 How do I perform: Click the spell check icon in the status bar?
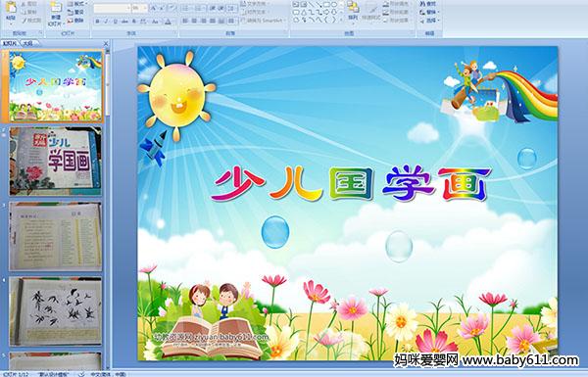[x=81, y=374]
